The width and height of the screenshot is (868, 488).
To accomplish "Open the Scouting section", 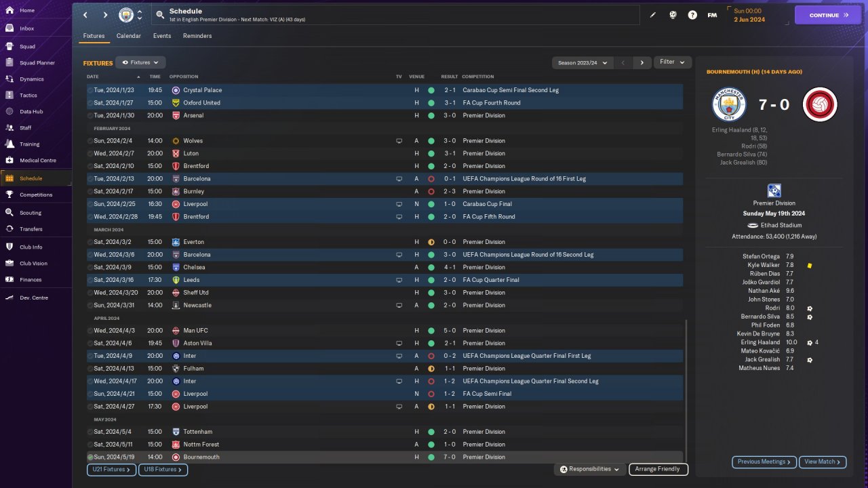I will pos(36,212).
